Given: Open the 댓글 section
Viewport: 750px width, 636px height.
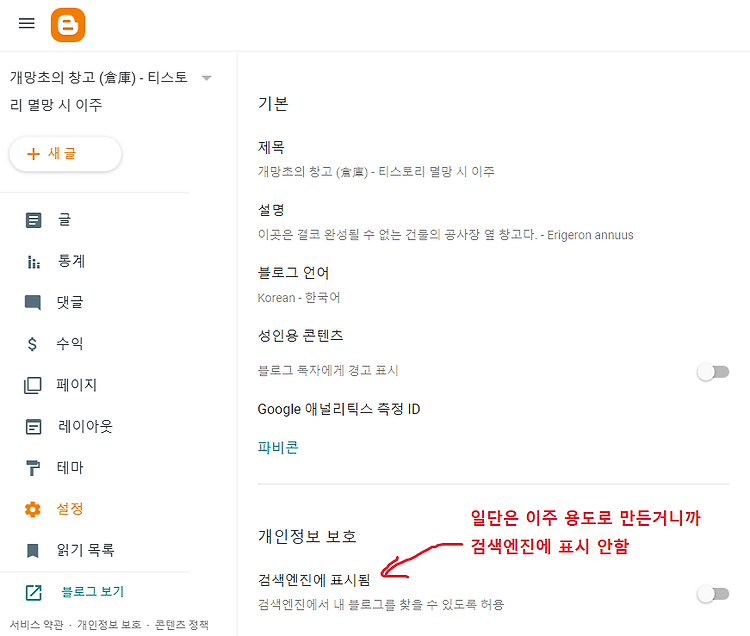Looking at the screenshot, I should point(70,302).
